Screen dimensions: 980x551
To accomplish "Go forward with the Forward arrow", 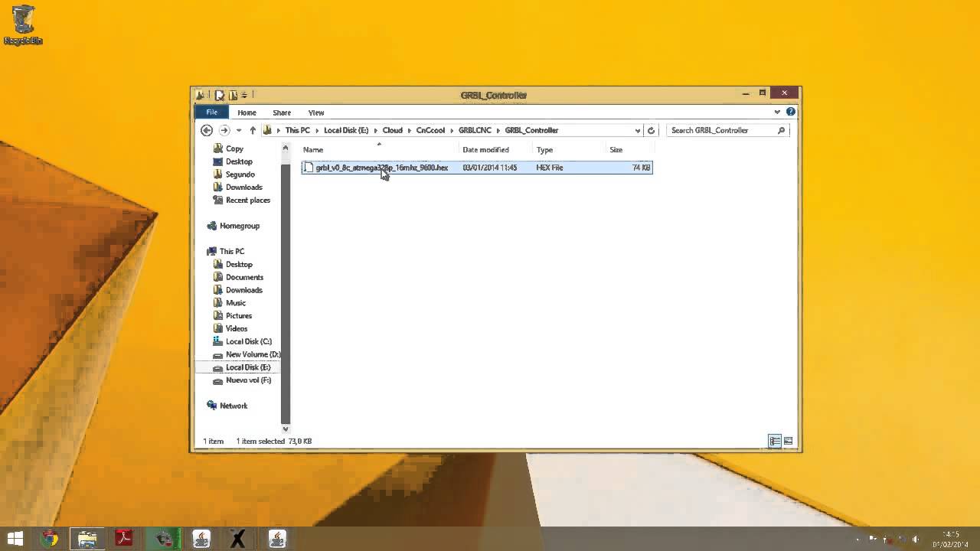I will (224, 130).
